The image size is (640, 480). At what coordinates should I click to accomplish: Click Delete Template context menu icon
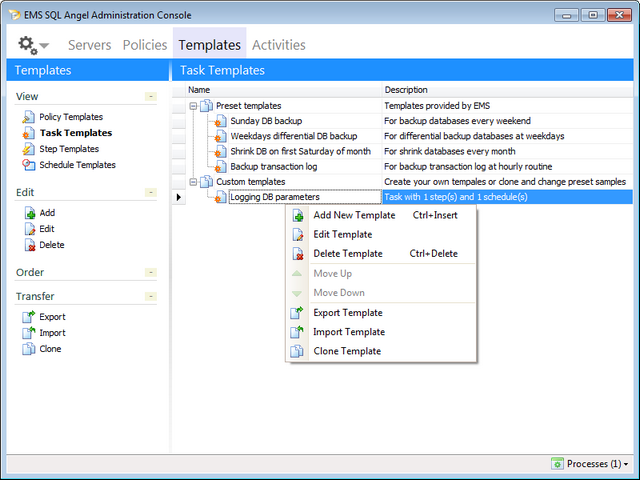click(298, 254)
